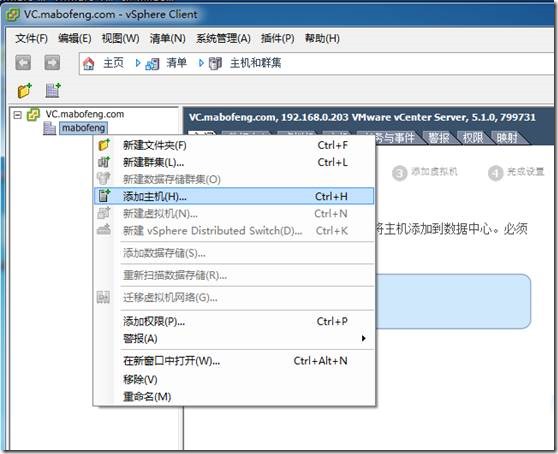Click the vCenter icon next to VC.mabofeng.com
The width and height of the screenshot is (558, 454).
[33, 115]
